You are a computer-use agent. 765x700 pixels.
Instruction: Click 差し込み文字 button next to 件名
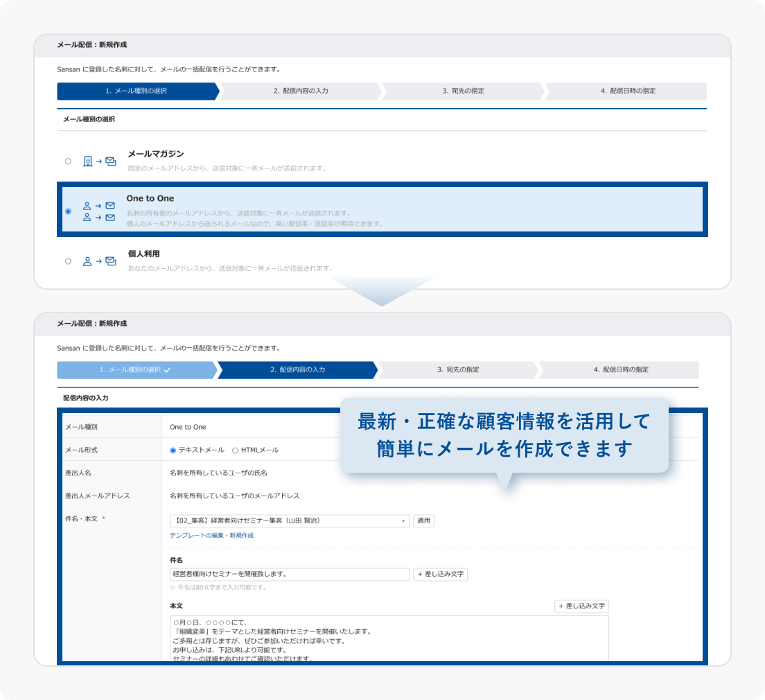[441, 575]
